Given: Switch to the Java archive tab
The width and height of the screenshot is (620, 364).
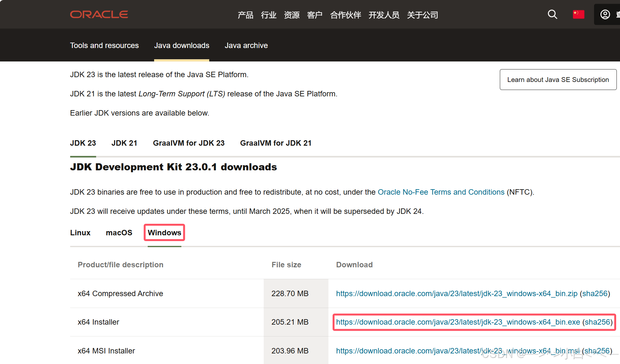Looking at the screenshot, I should pyautogui.click(x=246, y=45).
